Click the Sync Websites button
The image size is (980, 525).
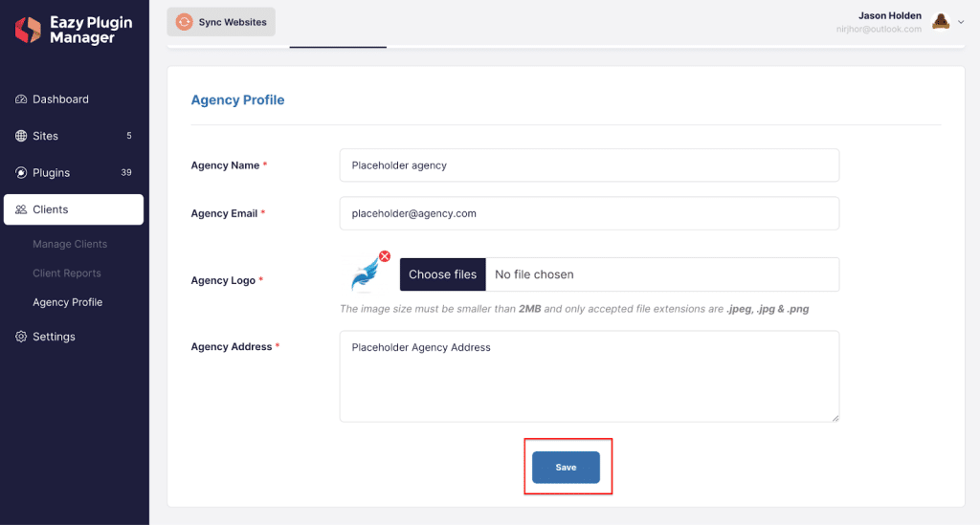pos(221,22)
